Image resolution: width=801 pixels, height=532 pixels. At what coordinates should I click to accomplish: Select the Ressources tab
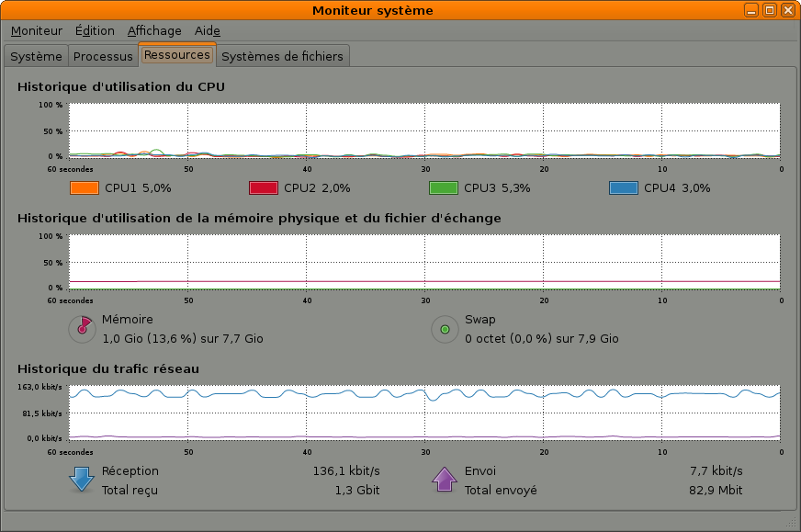tap(176, 55)
